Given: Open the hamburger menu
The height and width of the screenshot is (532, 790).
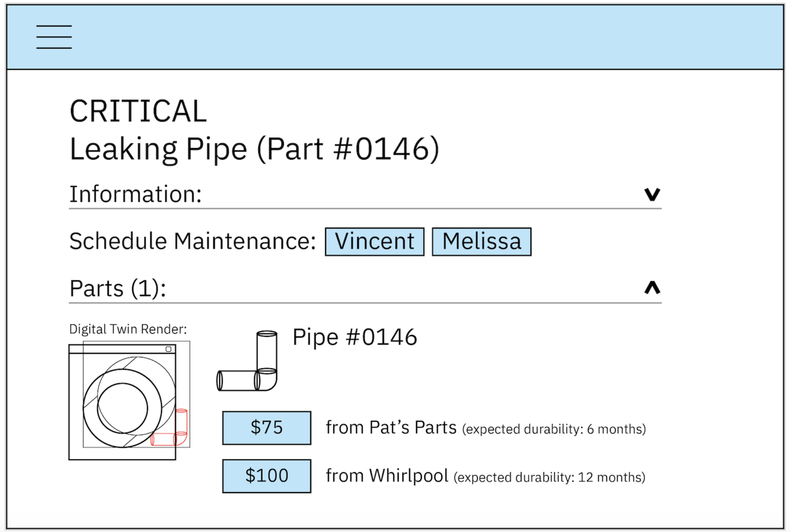Looking at the screenshot, I should [x=54, y=37].
